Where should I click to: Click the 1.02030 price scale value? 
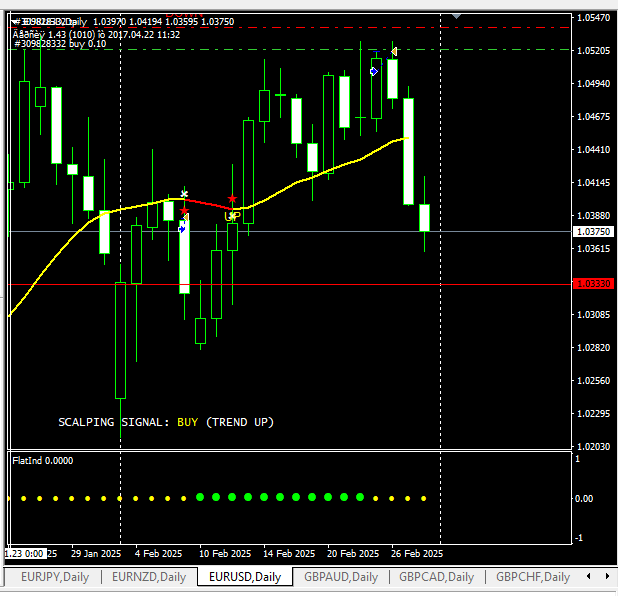pyautogui.click(x=593, y=446)
